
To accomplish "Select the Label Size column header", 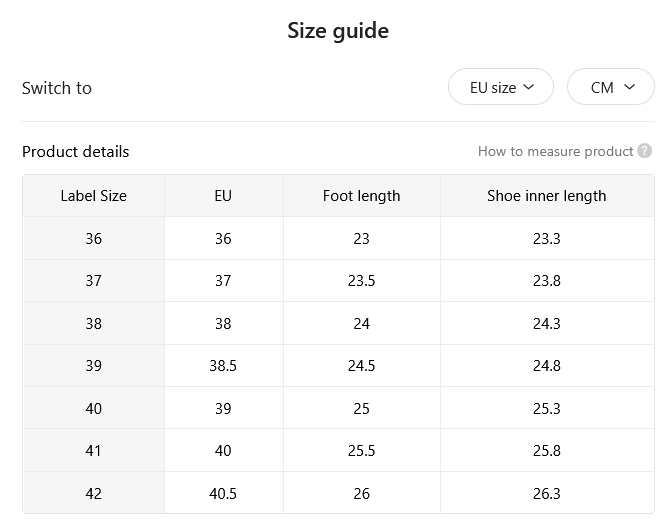I will (94, 196).
